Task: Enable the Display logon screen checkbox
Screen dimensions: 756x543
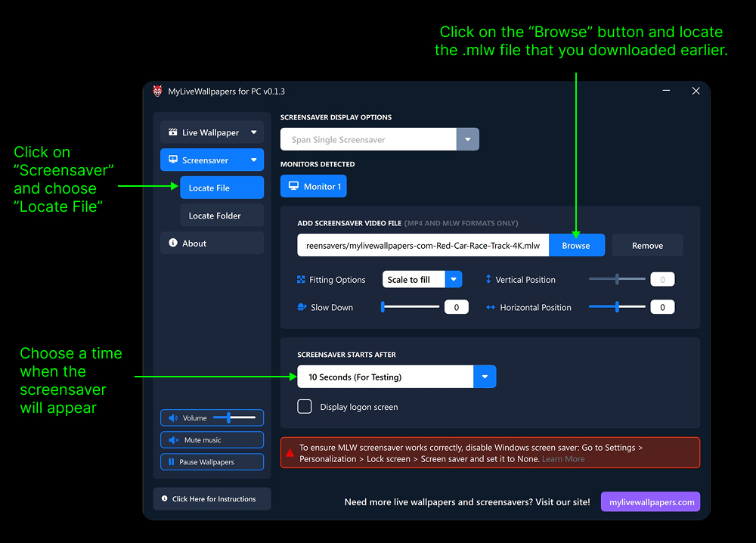Action: tap(305, 407)
